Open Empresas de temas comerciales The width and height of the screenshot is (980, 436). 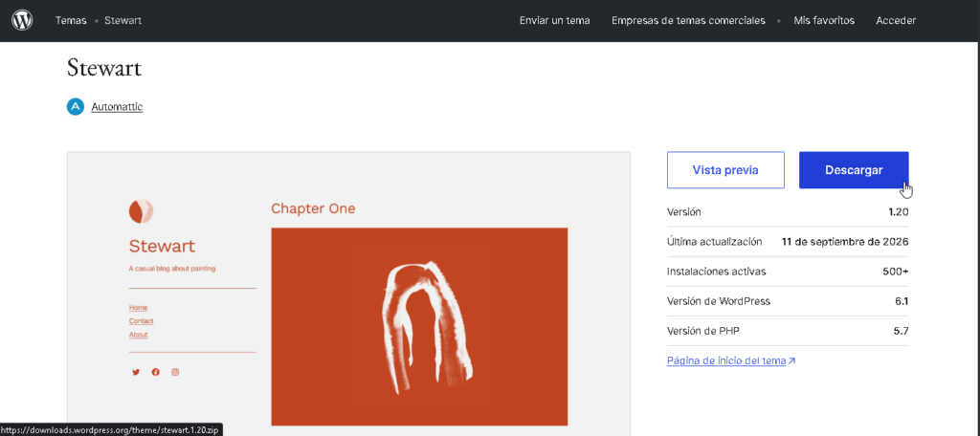pos(688,21)
